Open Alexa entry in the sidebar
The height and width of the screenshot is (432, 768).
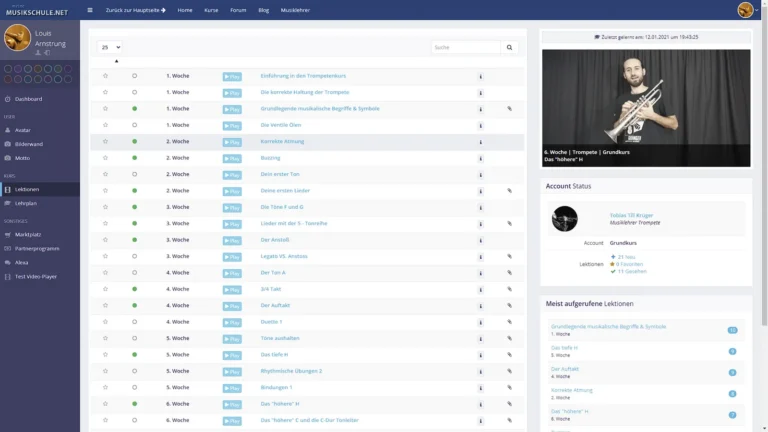[x=21, y=263]
